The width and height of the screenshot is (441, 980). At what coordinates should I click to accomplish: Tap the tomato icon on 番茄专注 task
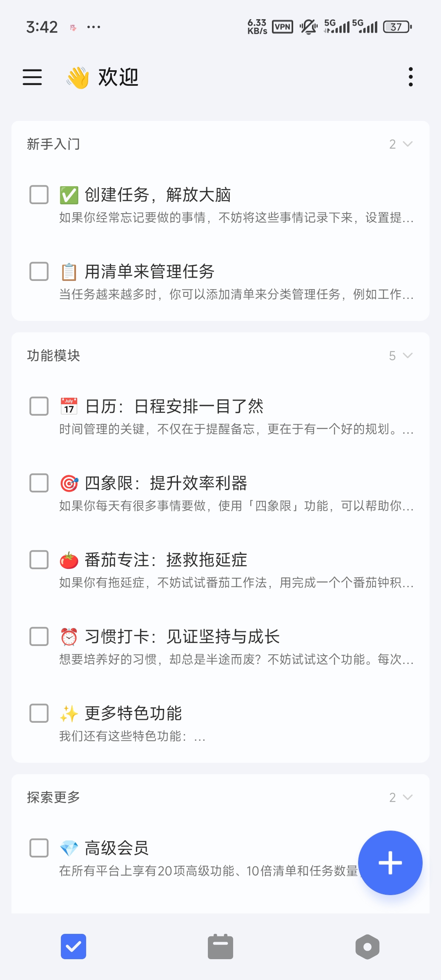pos(69,560)
